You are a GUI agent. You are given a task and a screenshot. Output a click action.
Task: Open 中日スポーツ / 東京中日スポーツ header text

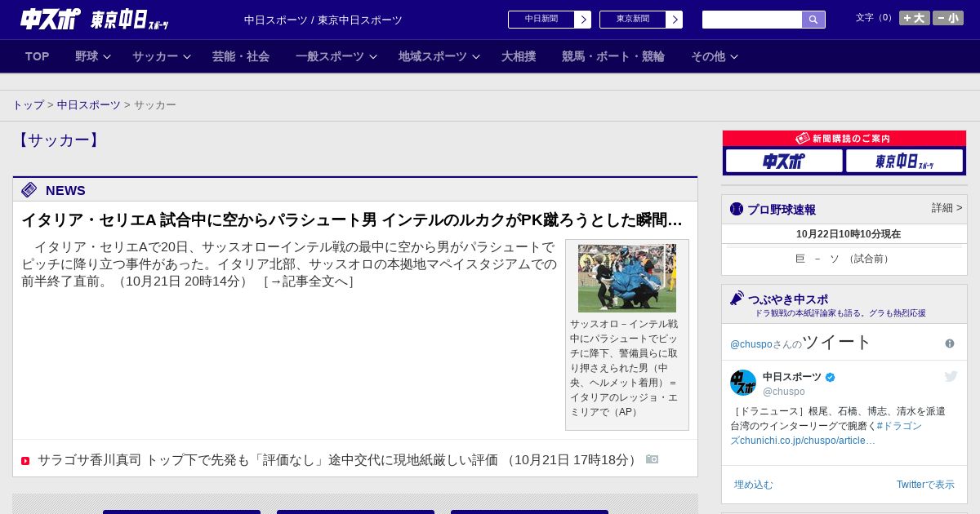(323, 20)
